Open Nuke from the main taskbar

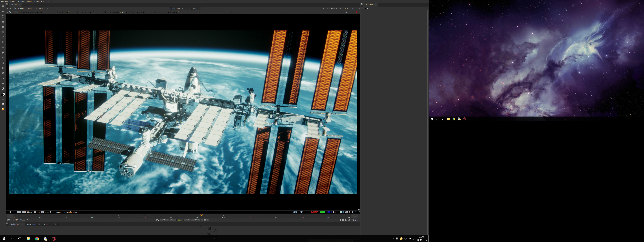[54, 239]
